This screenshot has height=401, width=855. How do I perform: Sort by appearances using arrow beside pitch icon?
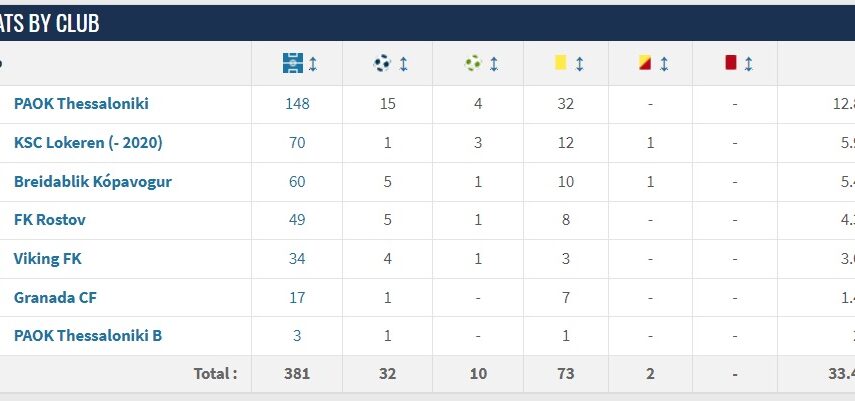pyautogui.click(x=313, y=64)
